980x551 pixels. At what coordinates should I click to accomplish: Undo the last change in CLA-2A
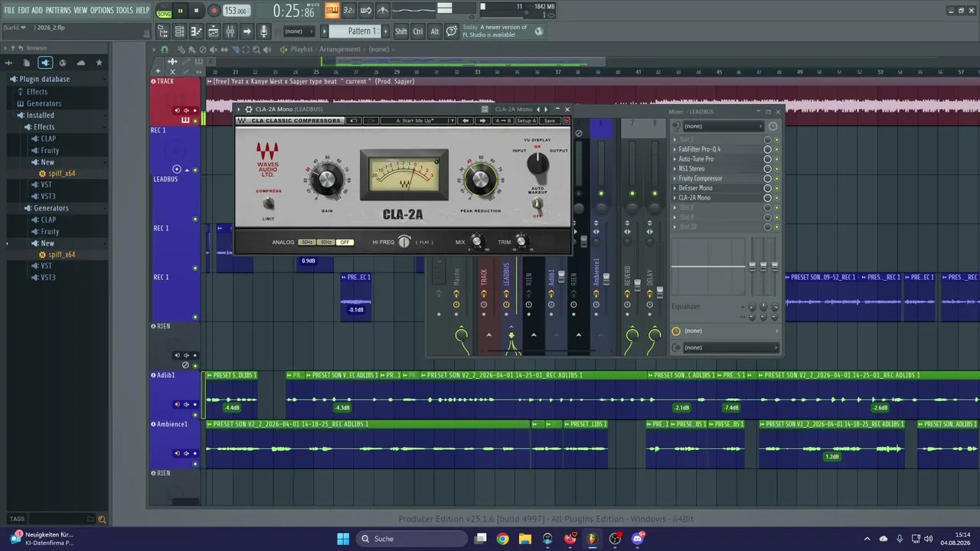click(x=354, y=121)
